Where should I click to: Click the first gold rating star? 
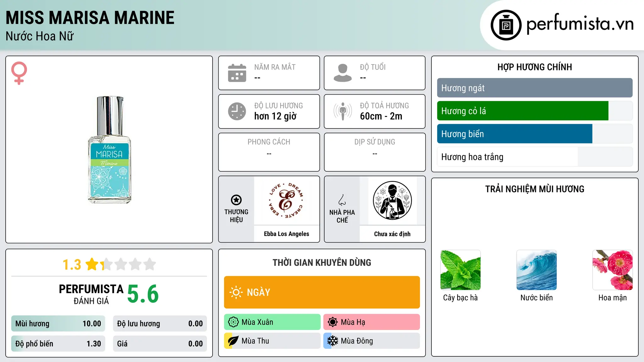[x=92, y=264]
